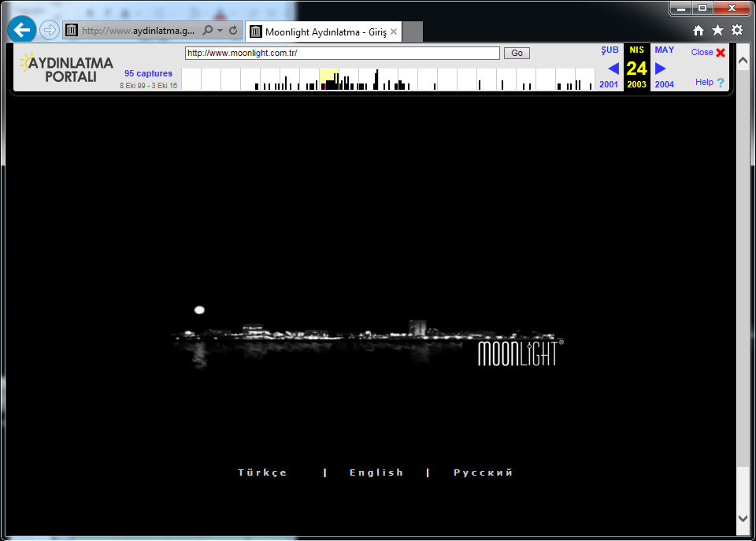Click the scrollbar down arrow
This screenshot has width=756, height=541.
coord(743,518)
